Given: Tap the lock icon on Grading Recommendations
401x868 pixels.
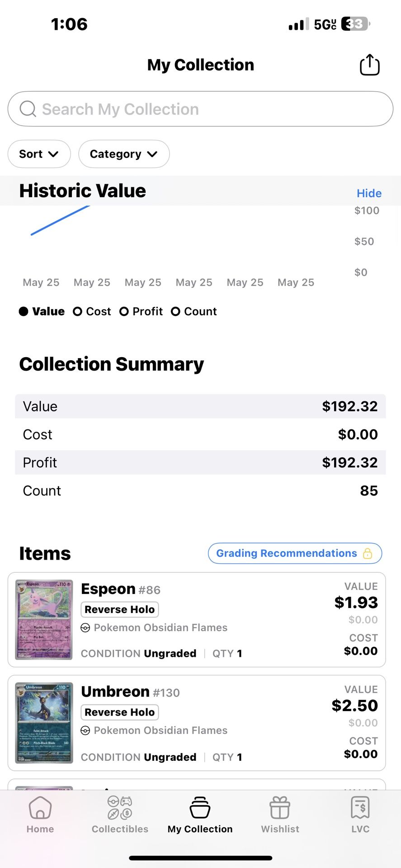Looking at the screenshot, I should 368,553.
